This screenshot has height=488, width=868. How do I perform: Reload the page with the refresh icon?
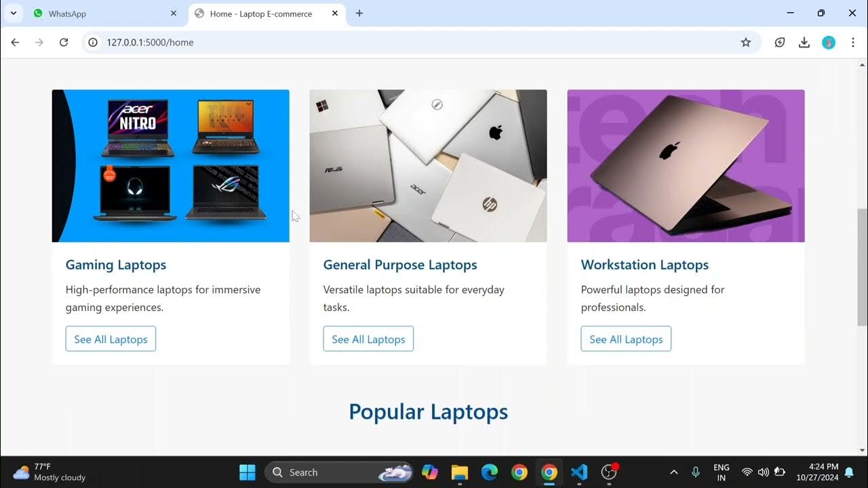point(64,42)
